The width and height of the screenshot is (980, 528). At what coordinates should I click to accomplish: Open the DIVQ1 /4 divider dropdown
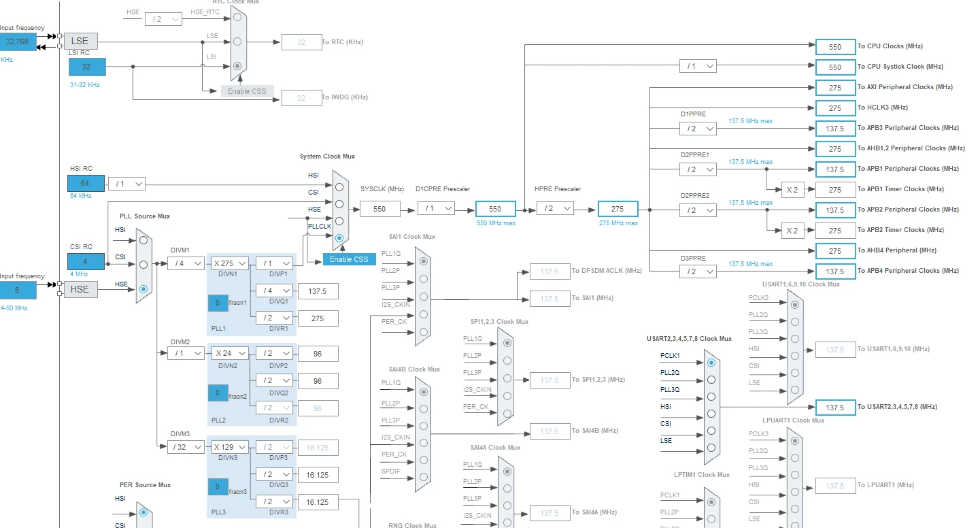(x=274, y=291)
